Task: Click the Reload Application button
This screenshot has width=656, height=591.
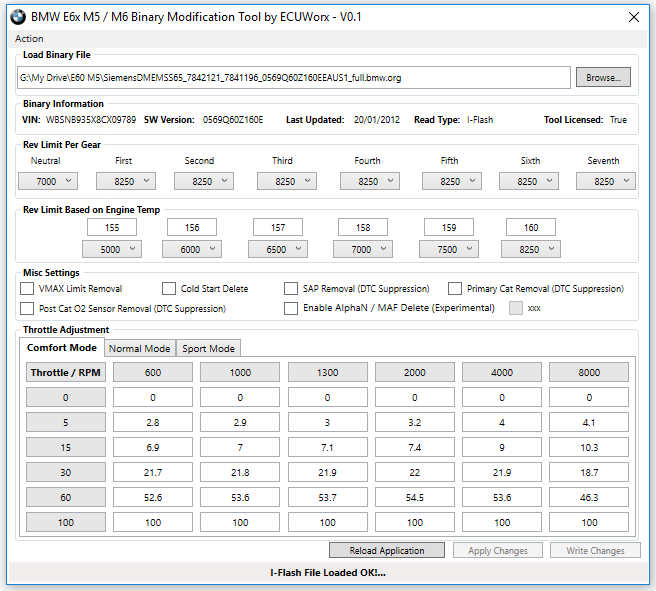Action: pyautogui.click(x=386, y=550)
